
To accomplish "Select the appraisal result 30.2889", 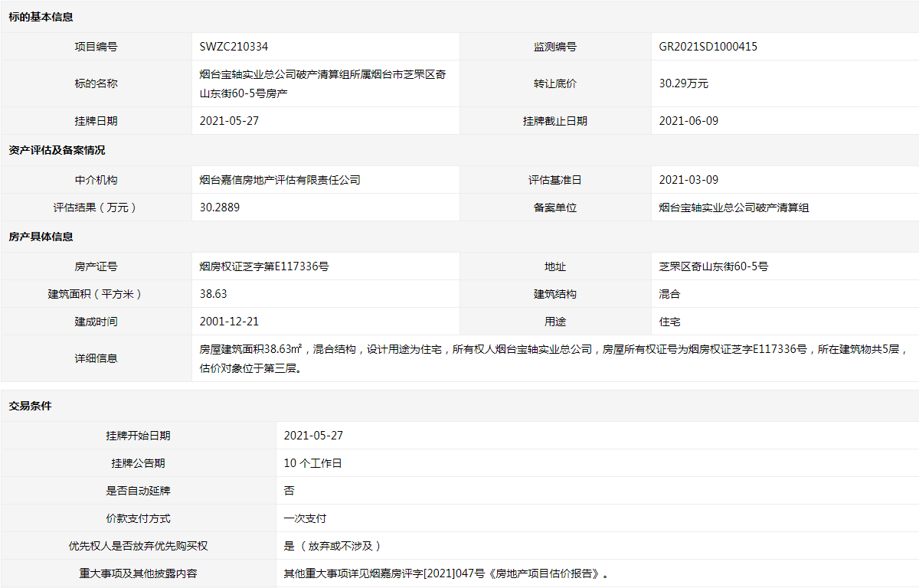I will (x=219, y=207).
